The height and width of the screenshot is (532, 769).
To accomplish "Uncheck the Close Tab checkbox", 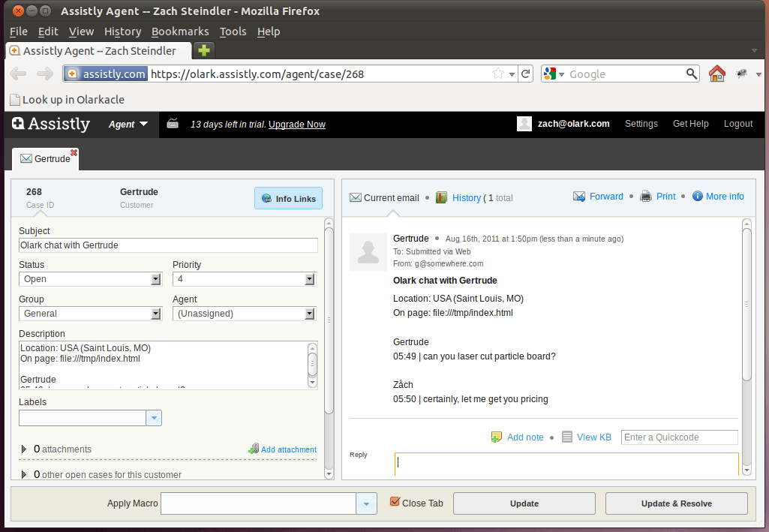I will point(395,502).
